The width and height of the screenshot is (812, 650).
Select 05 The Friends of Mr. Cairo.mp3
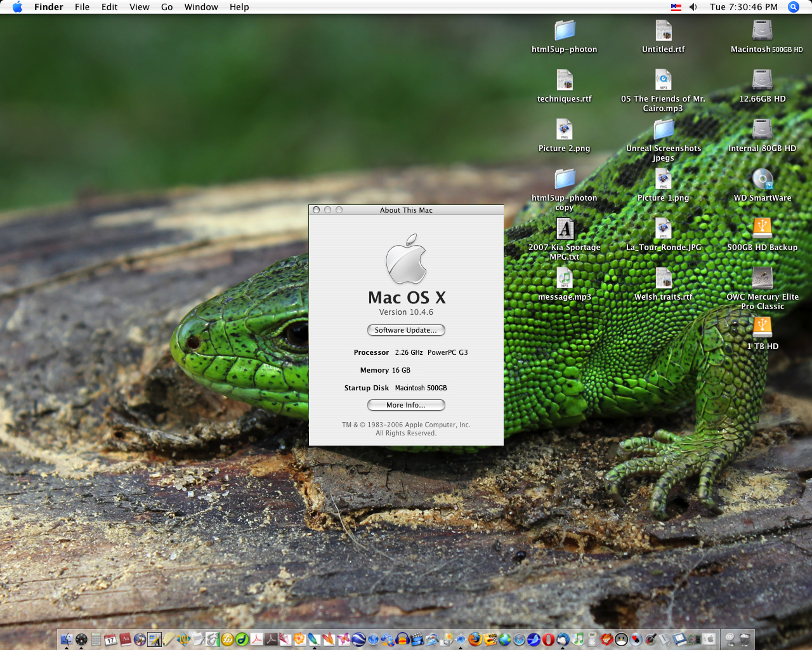[663, 81]
